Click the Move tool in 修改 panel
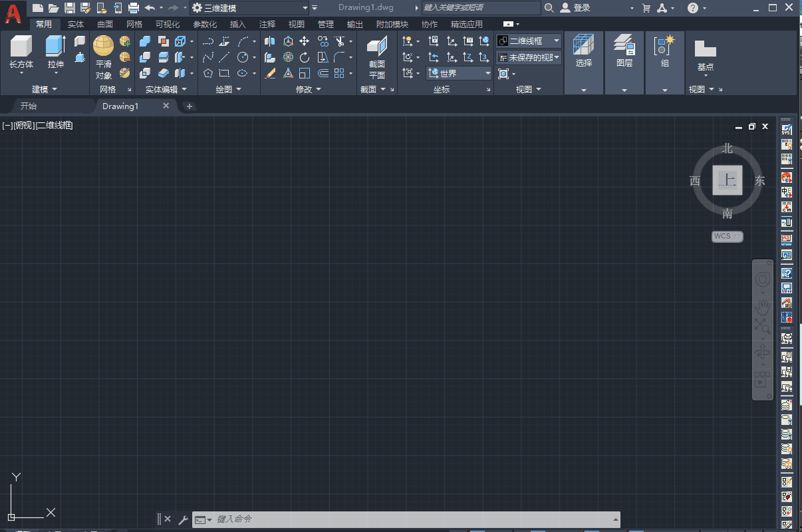Image resolution: width=802 pixels, height=532 pixels. 305,41
